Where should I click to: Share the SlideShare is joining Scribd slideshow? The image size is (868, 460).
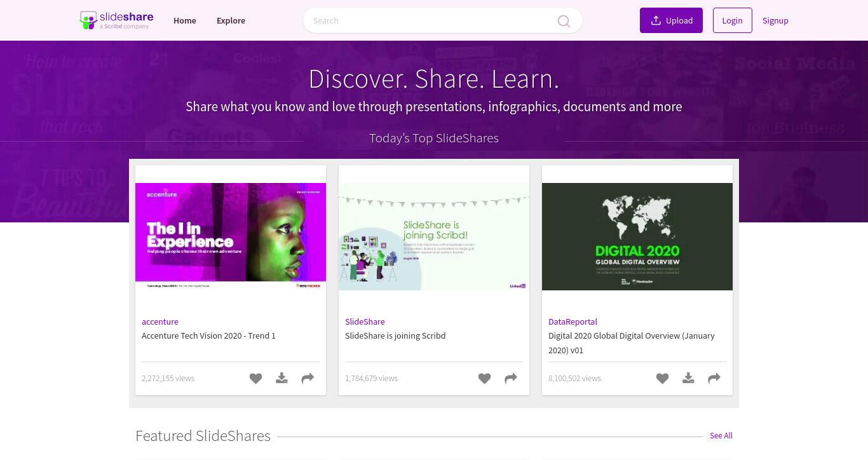[x=511, y=379]
